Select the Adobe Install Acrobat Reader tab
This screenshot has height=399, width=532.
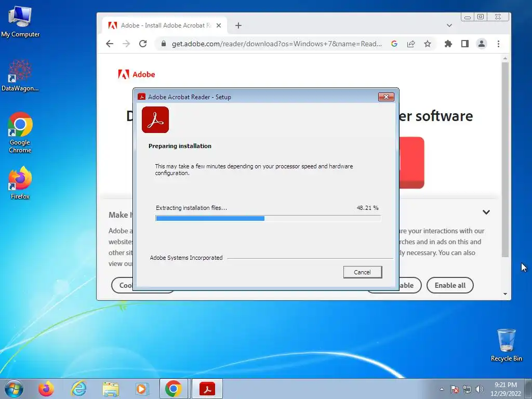(x=165, y=25)
